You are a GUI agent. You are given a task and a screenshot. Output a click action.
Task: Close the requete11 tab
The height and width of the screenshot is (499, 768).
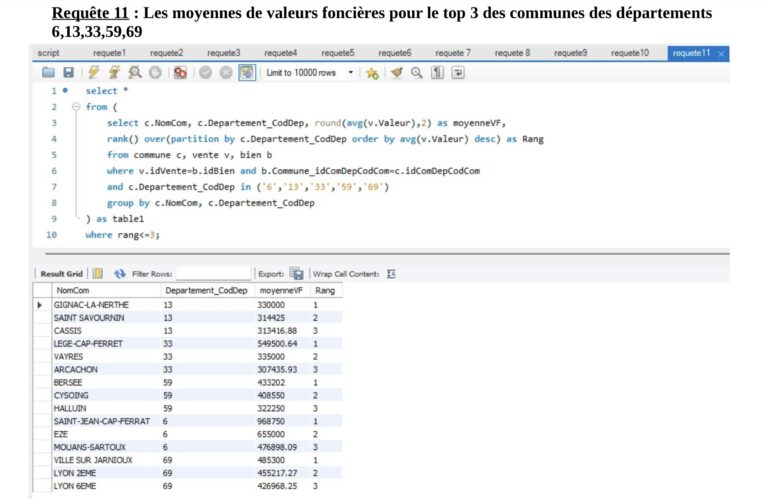(721, 53)
